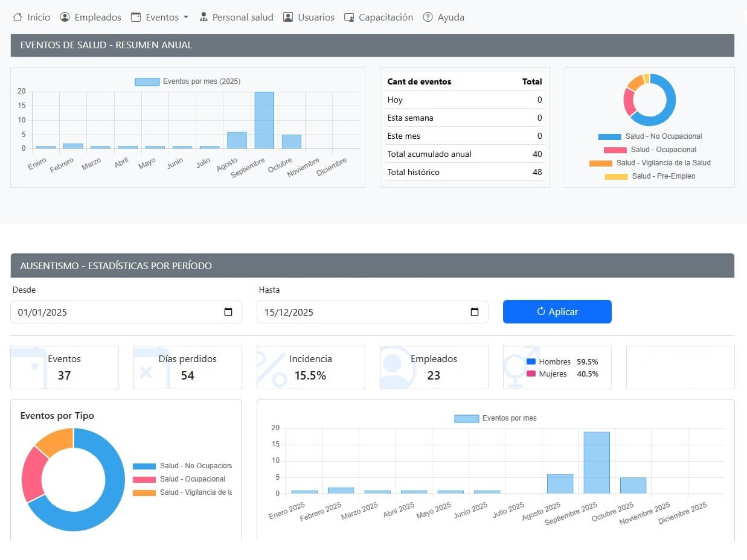Click the Usuarios profile icon

288,17
